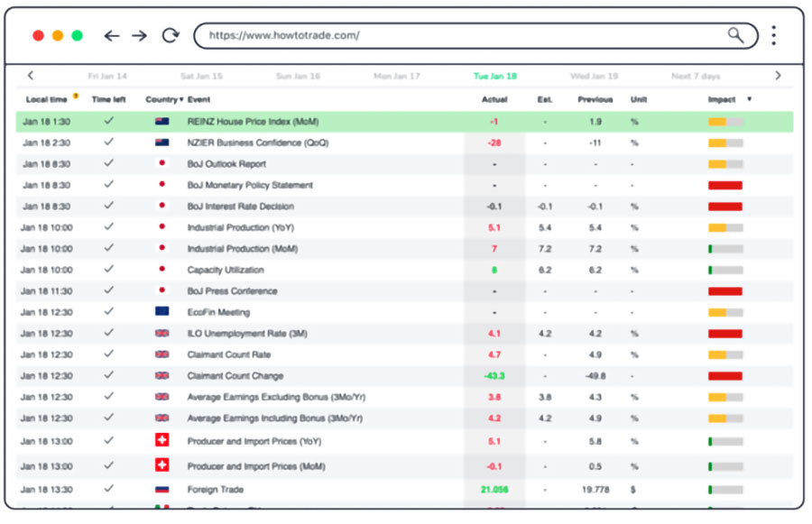Click Swiss flag on Producer and Import Prices (MoM)
Viewport: 812px width, 524px height.
pyautogui.click(x=162, y=465)
